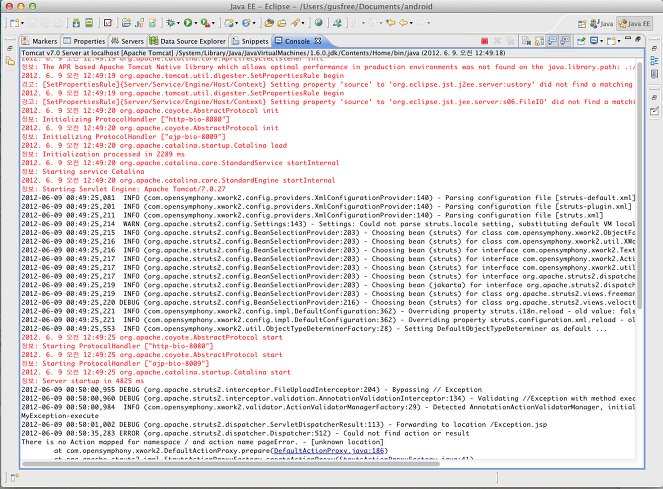Open the New wizard dropdown arrow
The image size is (663, 489).
click(22, 23)
